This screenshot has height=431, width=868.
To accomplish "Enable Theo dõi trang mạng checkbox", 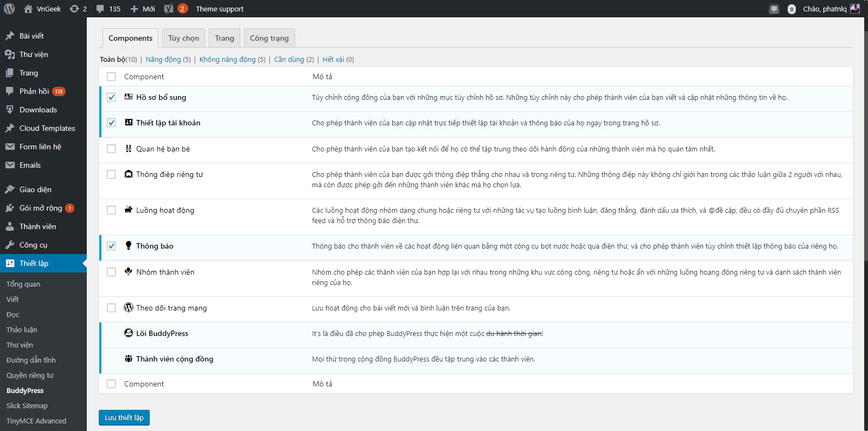I will (x=111, y=308).
